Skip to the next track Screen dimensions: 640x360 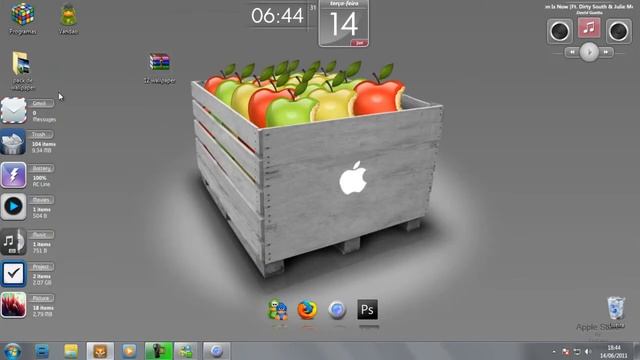click(606, 52)
